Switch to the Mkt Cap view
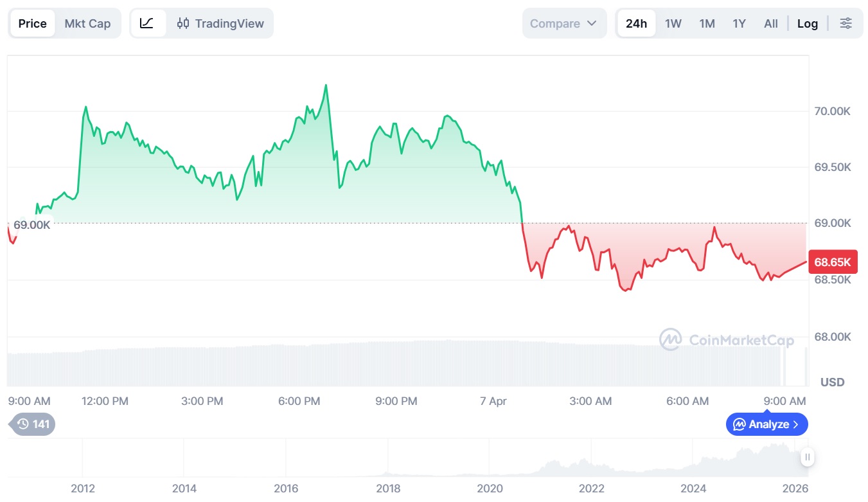This screenshot has width=868, height=502. (87, 23)
